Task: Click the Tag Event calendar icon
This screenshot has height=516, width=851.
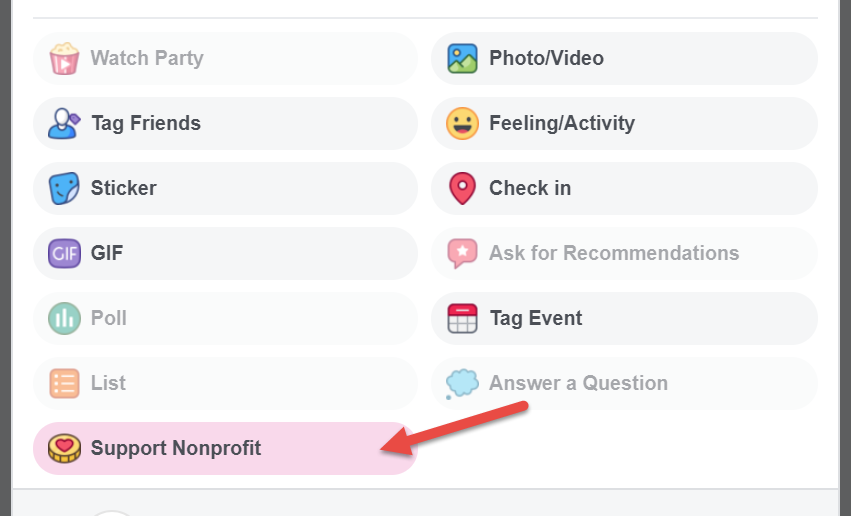Action: click(x=462, y=318)
